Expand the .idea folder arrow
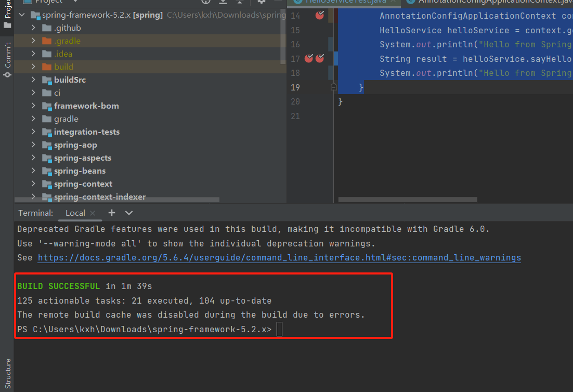This screenshot has width=573, height=392. 33,54
